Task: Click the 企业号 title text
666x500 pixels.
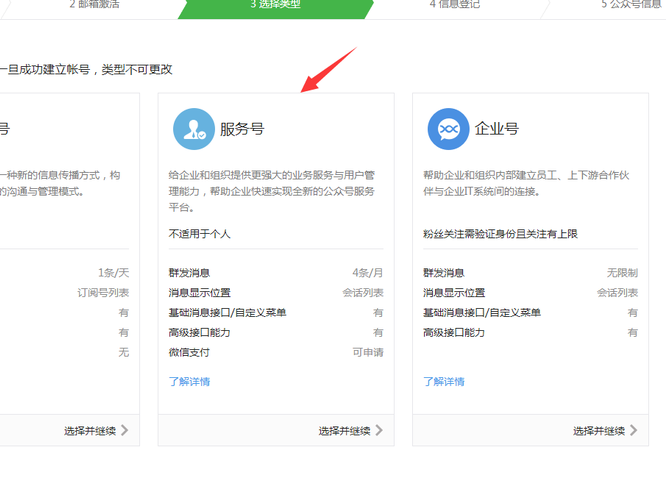Action: point(497,129)
